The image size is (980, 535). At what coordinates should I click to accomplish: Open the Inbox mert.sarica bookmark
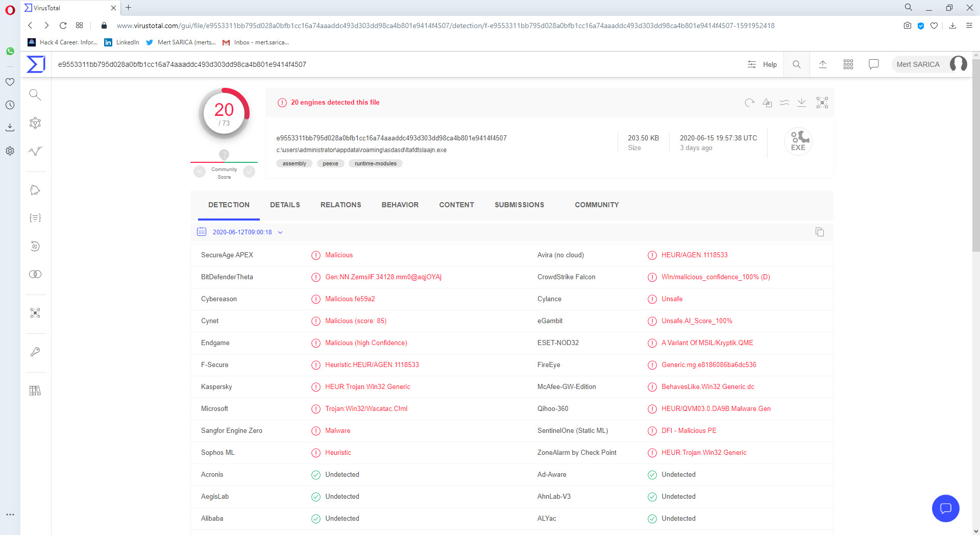click(256, 42)
